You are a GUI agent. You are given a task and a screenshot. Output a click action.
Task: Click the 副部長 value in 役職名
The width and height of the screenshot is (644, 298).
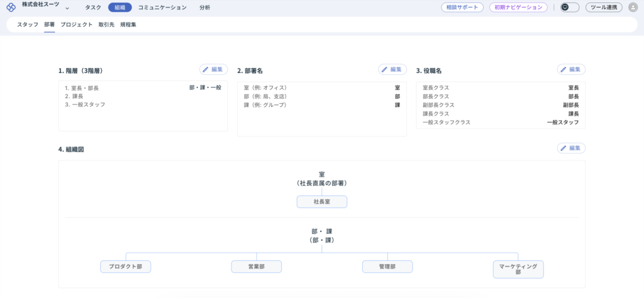pos(571,105)
